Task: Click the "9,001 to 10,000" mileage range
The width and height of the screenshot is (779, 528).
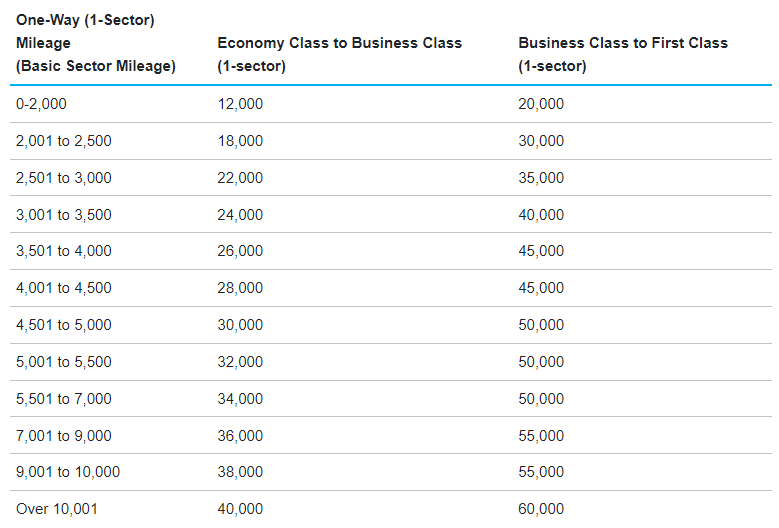Action: click(68, 472)
